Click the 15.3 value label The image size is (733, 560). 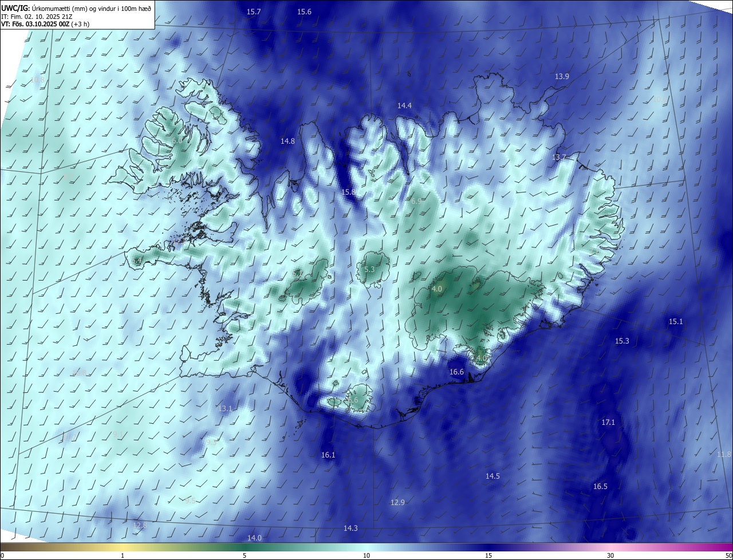(x=622, y=341)
